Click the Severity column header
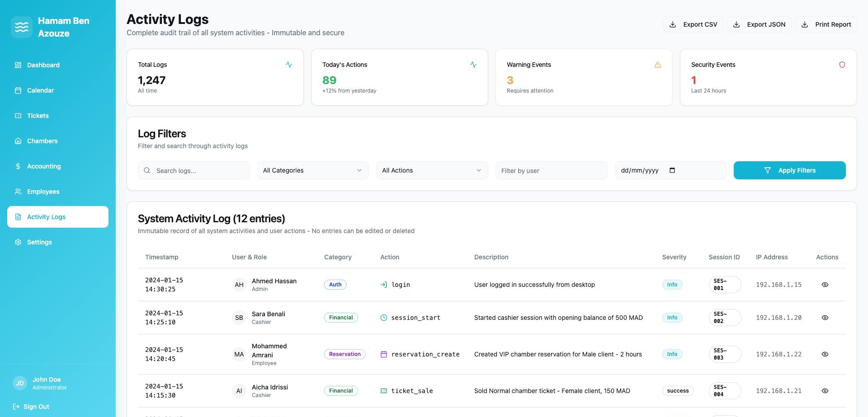Image resolution: width=868 pixels, height=417 pixels. [x=674, y=257]
